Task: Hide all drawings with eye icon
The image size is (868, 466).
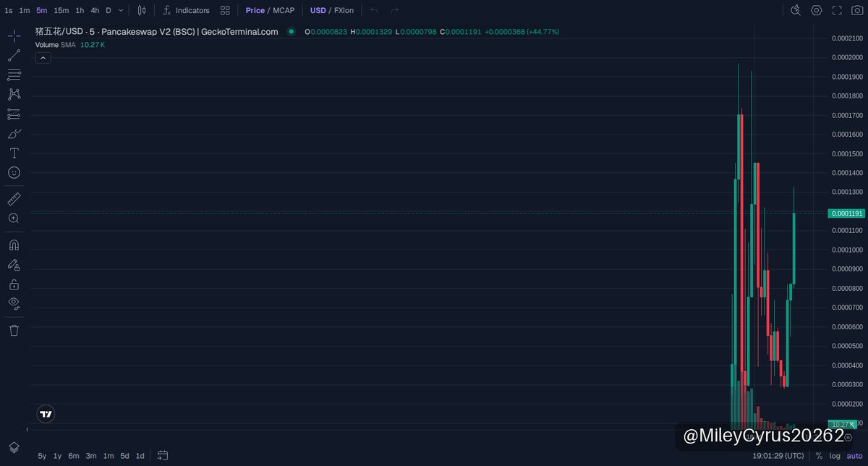Action: pos(14,303)
